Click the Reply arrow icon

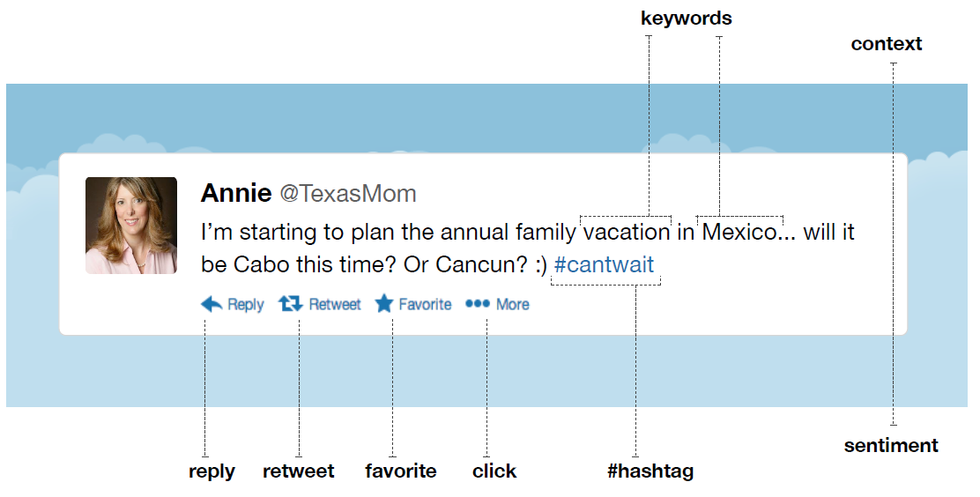tap(212, 304)
